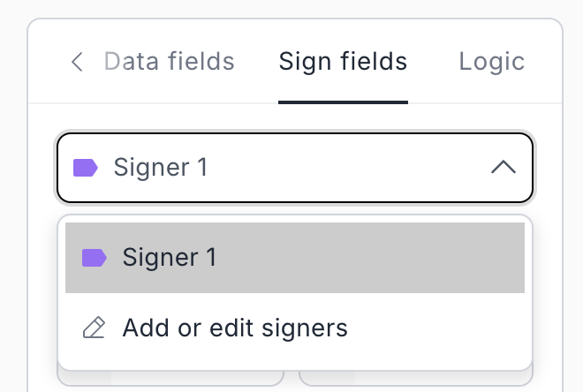Click the pencil icon beside Add or edit signers
583x392 pixels.
click(x=93, y=328)
